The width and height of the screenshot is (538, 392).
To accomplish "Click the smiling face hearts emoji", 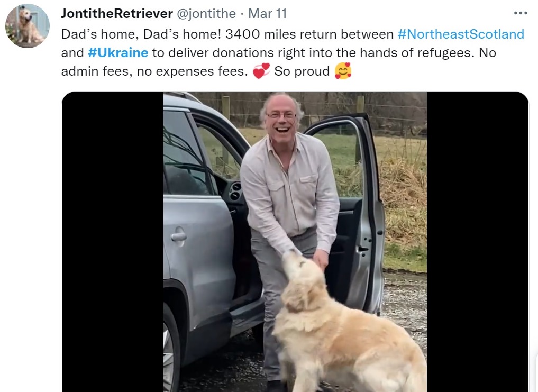I will (x=343, y=71).
